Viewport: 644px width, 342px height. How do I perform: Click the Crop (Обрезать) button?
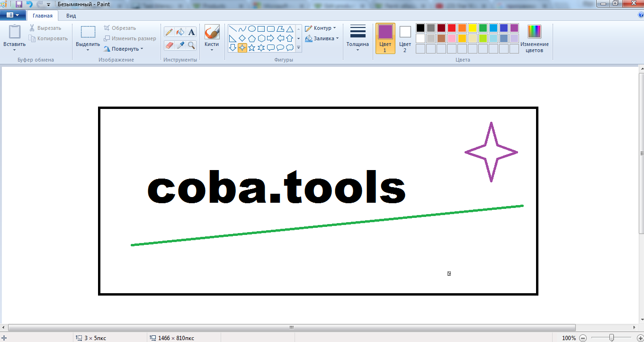pos(120,28)
